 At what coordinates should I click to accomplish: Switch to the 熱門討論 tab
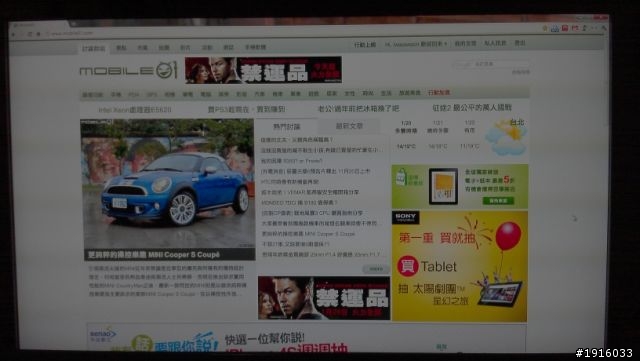tap(287, 127)
